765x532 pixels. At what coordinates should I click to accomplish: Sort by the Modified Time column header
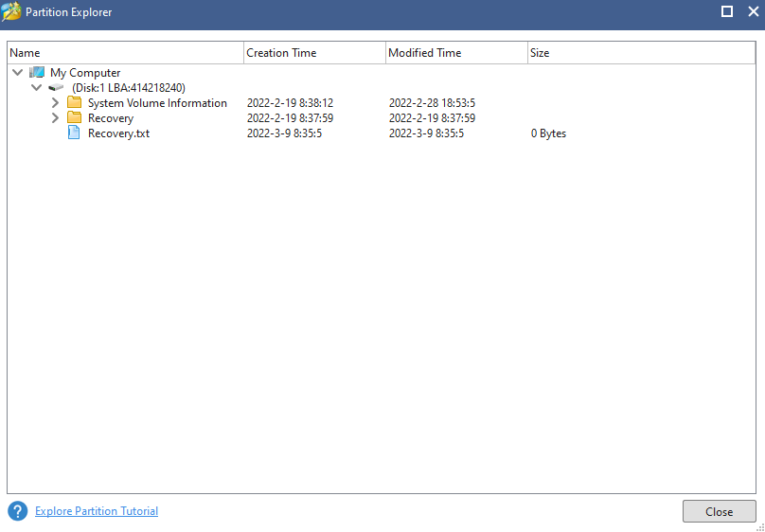[x=456, y=53]
